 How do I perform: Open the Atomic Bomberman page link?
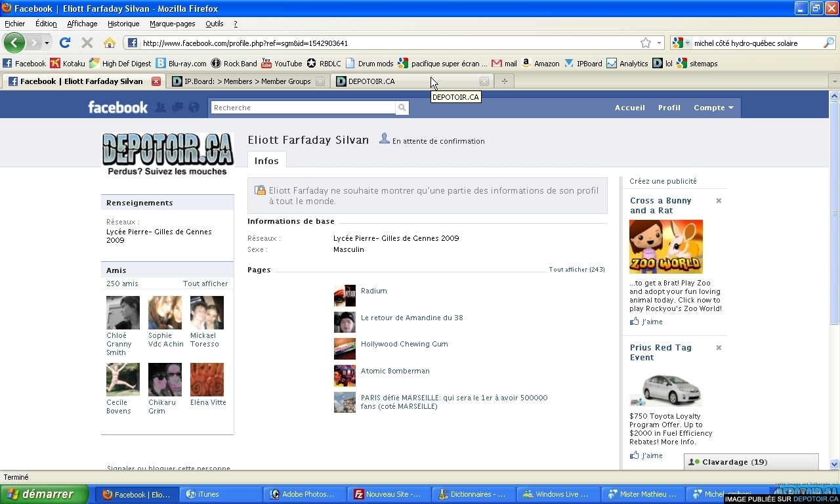click(395, 371)
